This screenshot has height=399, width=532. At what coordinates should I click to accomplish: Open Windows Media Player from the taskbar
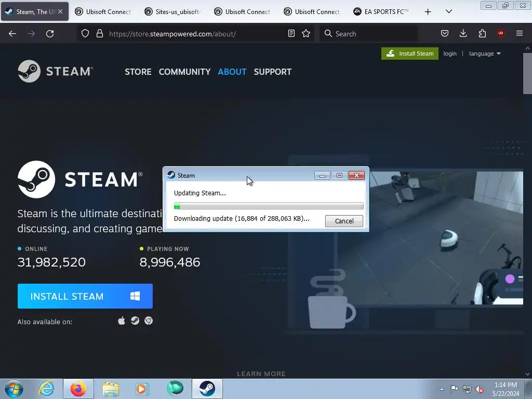(142, 389)
